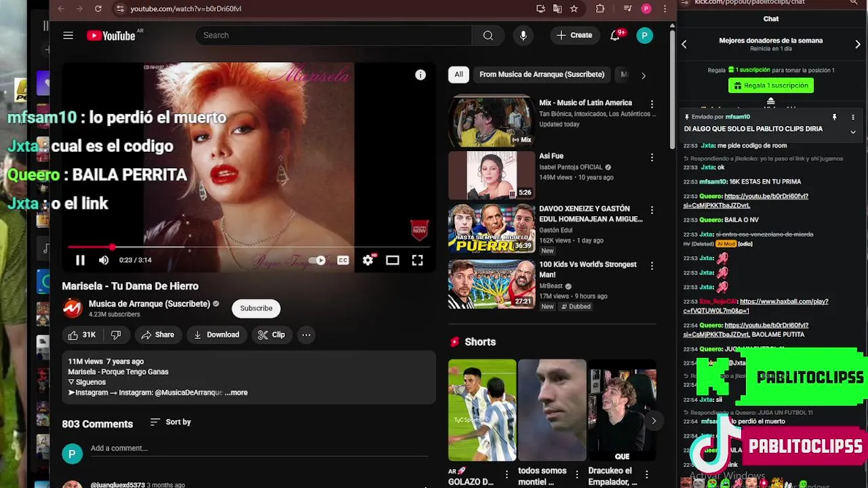Toggle closed captions CC button

343,260
